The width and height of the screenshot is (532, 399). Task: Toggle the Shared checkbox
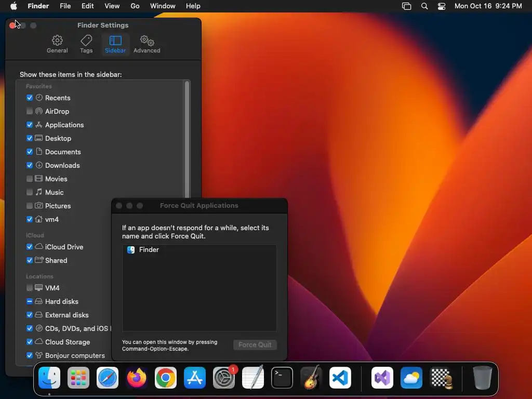coord(30,260)
